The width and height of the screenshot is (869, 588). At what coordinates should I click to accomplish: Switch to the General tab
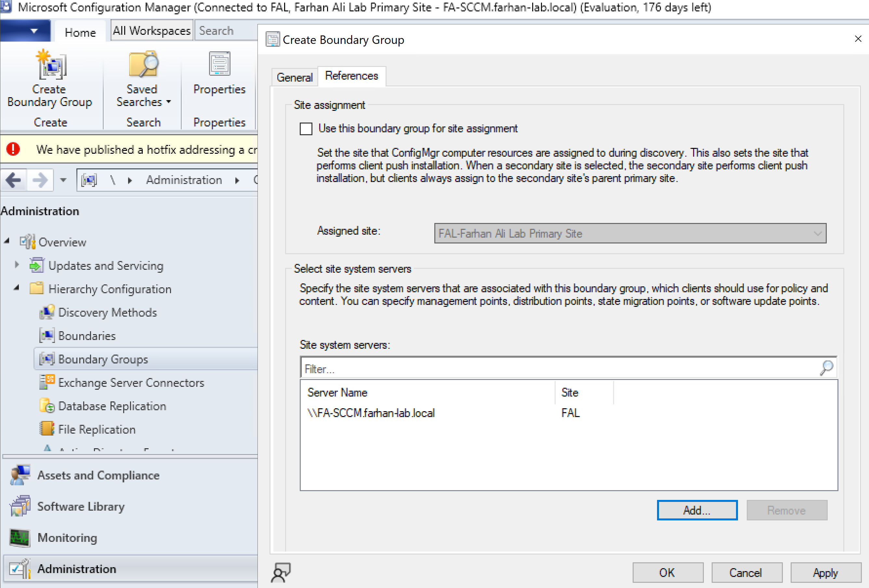tap(294, 77)
